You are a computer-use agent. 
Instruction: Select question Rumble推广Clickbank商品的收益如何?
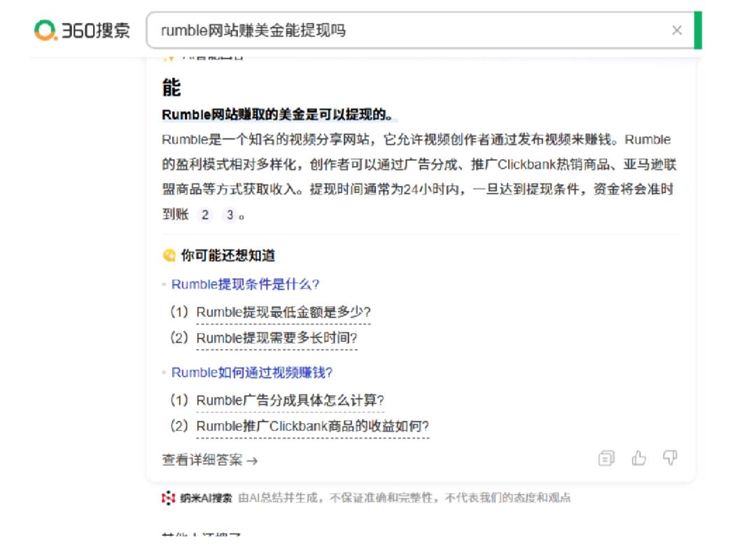point(312,426)
